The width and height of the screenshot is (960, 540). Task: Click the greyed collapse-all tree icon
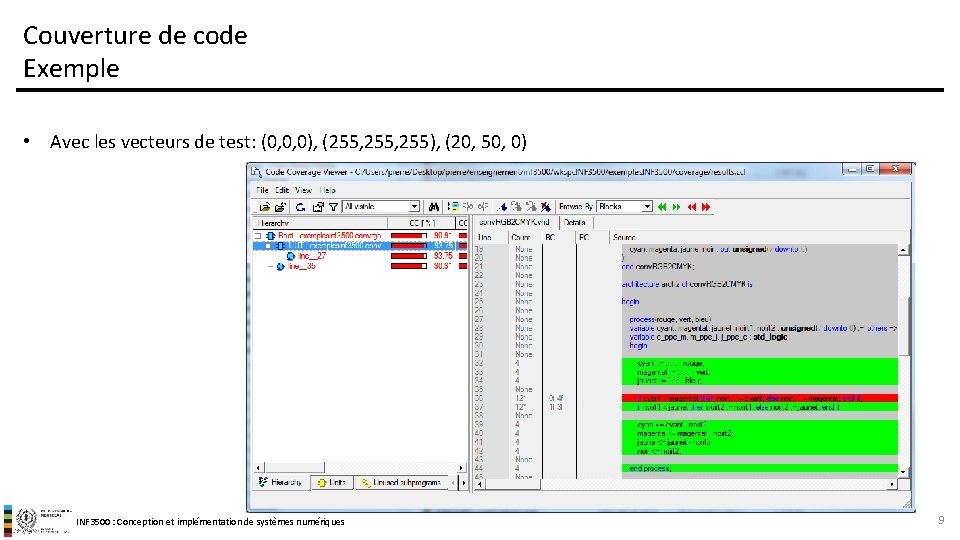483,207
